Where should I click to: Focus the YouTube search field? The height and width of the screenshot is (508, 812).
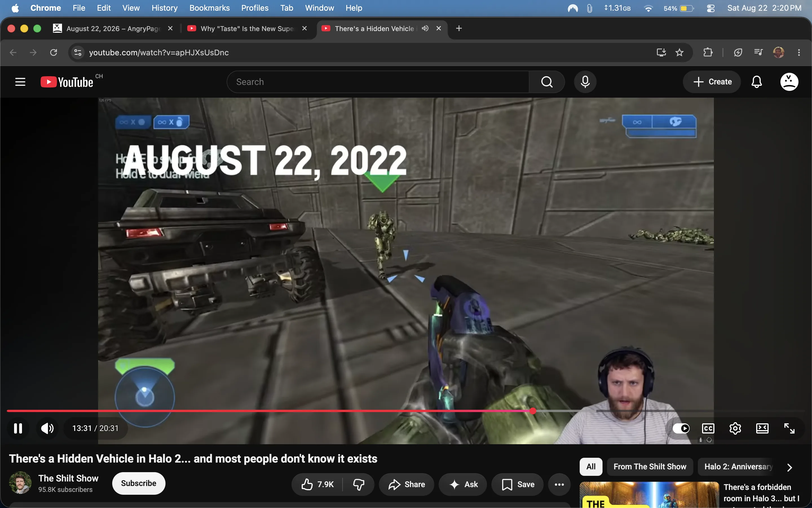pyautogui.click(x=378, y=82)
